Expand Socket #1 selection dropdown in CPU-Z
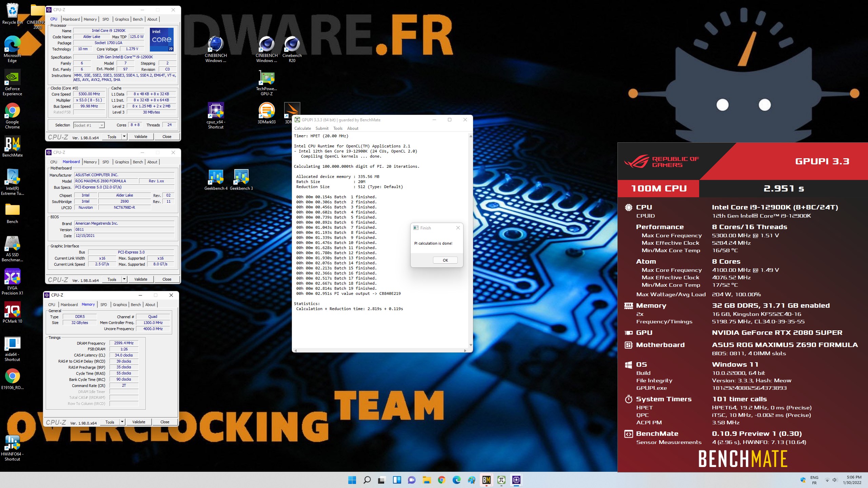868x488 pixels. coord(101,125)
